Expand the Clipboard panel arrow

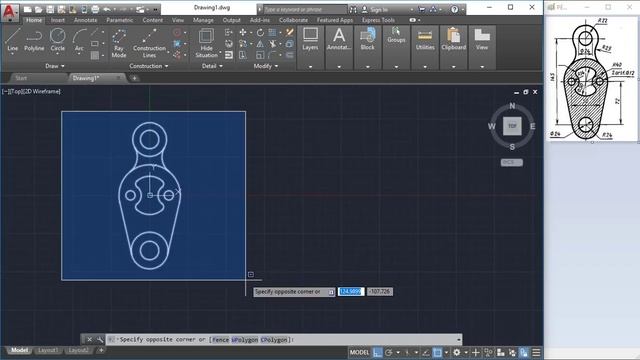tap(453, 67)
